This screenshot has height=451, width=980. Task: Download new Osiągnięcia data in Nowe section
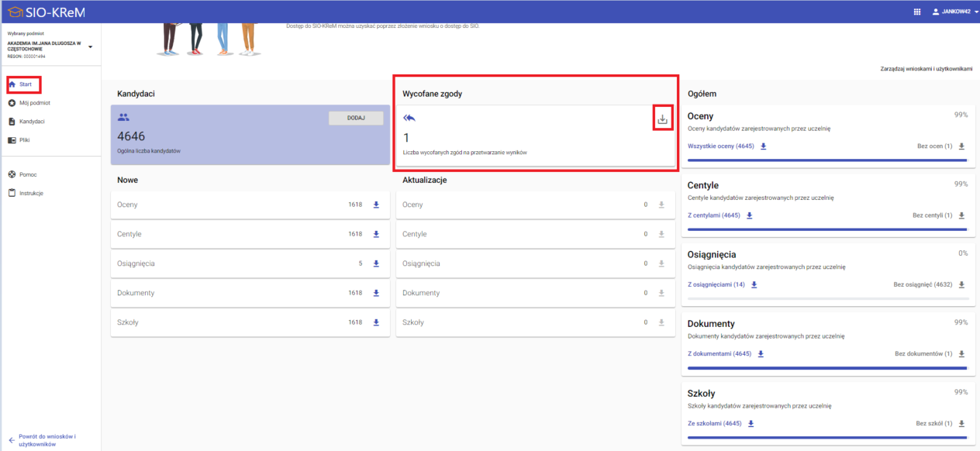pos(376,263)
